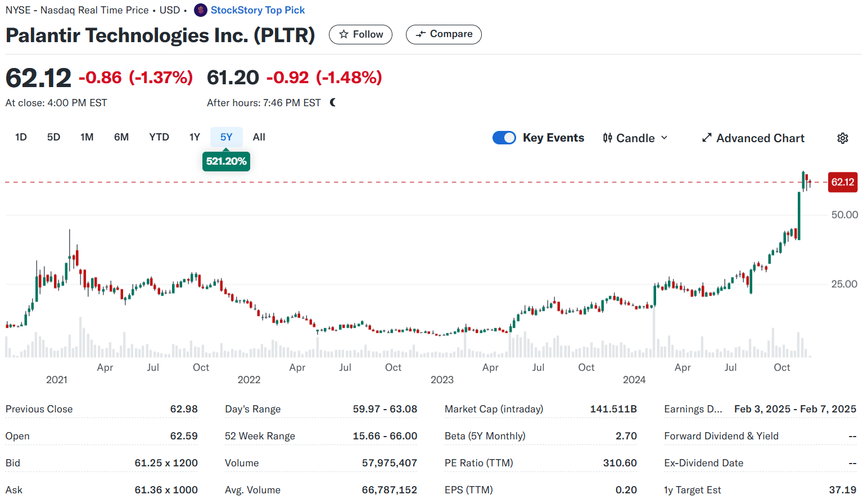
Task: Click the StockStory purple logo icon
Action: (201, 10)
